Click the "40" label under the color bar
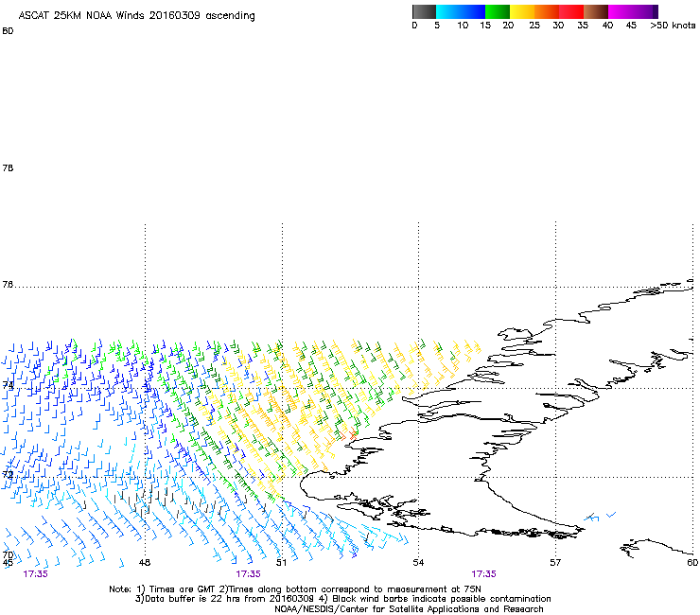Image resolution: width=700 pixels, height=615 pixels. (607, 26)
